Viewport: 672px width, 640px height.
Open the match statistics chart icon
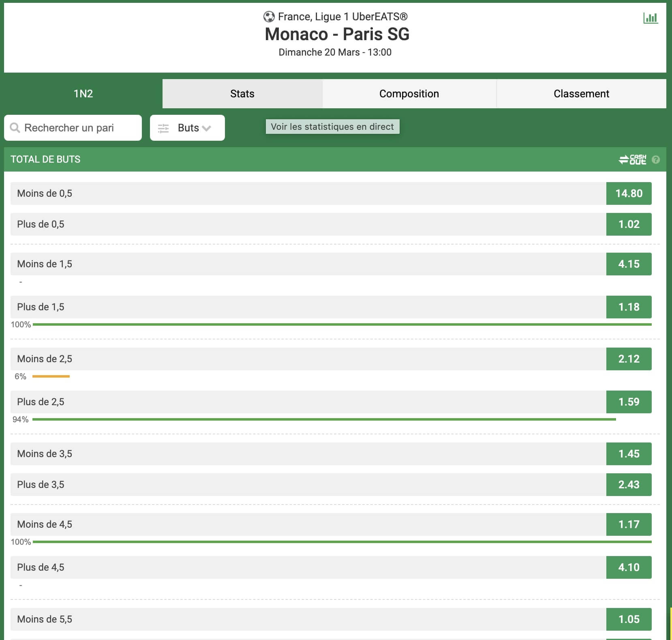(x=651, y=18)
